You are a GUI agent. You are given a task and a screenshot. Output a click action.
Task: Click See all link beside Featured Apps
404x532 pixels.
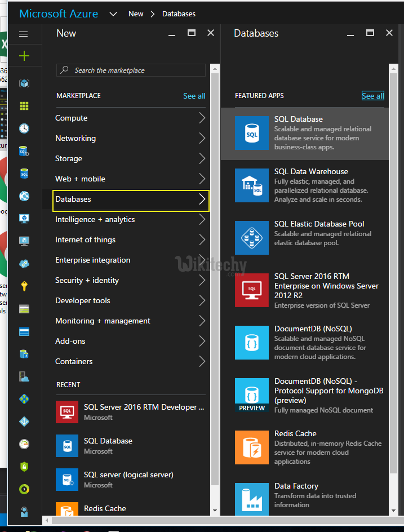372,96
